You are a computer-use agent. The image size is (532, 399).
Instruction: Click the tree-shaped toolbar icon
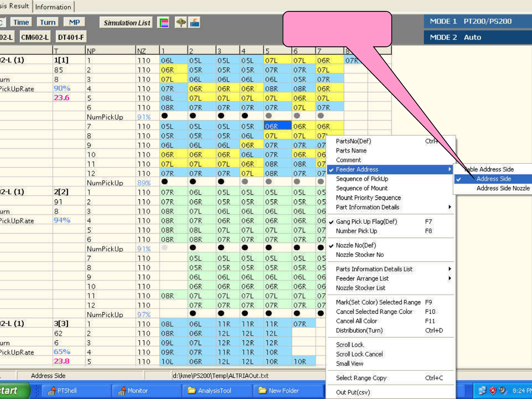[x=181, y=23]
